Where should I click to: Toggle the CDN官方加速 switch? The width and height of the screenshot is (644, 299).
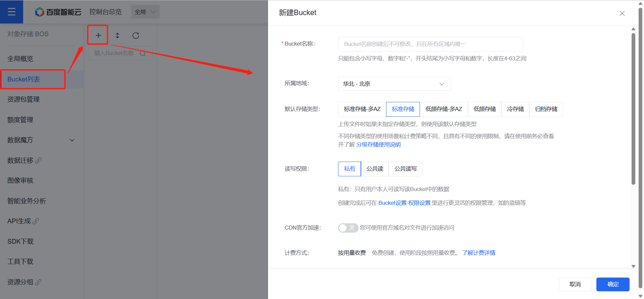348,228
